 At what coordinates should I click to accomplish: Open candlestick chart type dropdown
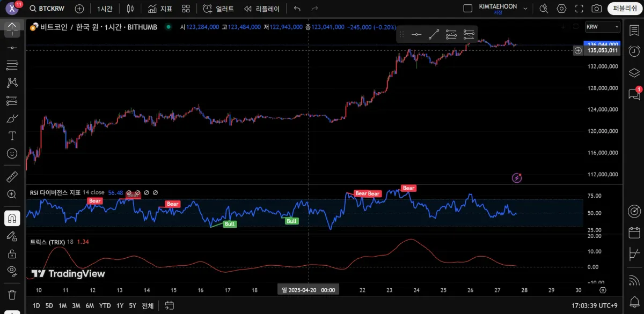coord(130,9)
